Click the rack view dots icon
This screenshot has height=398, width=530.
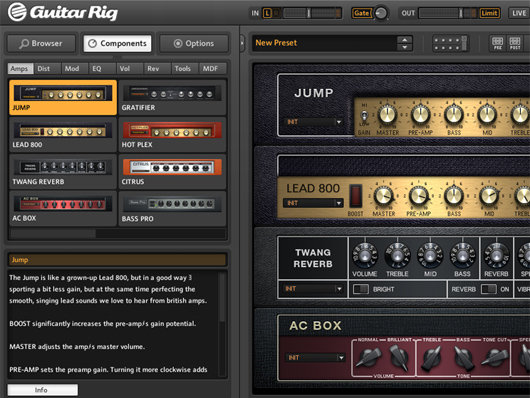coord(450,44)
